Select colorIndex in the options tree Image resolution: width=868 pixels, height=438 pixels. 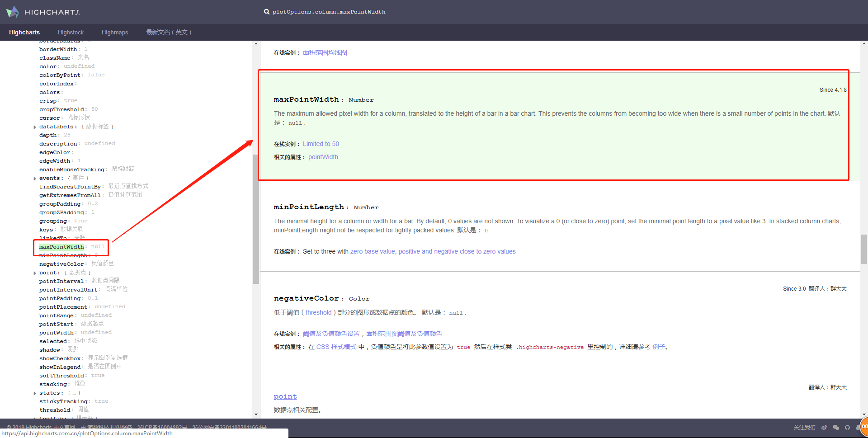56,84
